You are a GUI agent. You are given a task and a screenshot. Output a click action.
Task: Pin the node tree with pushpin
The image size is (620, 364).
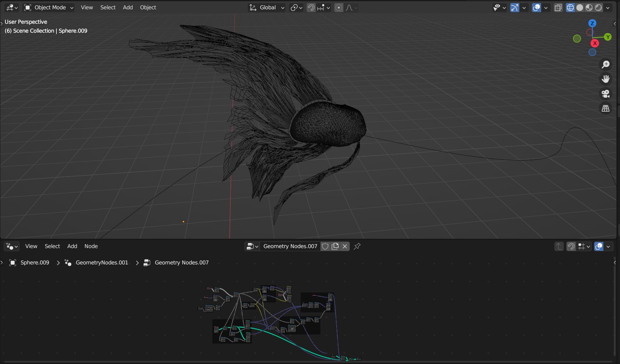357,246
